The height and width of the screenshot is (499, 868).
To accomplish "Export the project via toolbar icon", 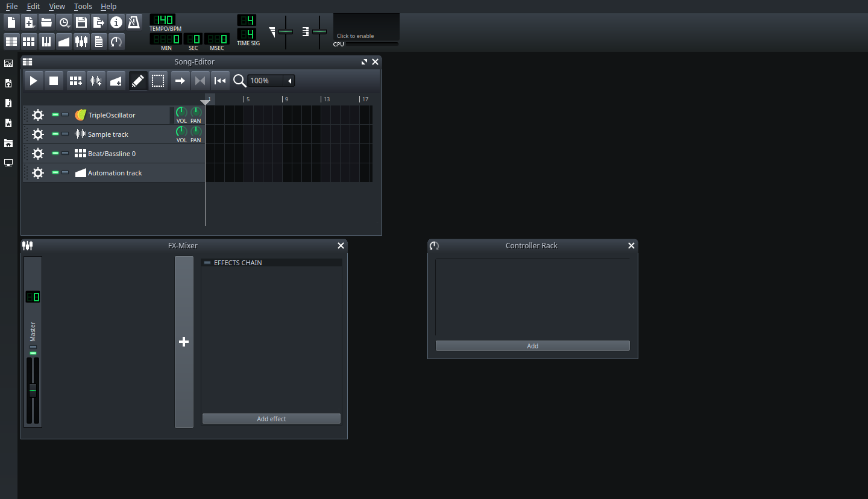I will pyautogui.click(x=98, y=22).
